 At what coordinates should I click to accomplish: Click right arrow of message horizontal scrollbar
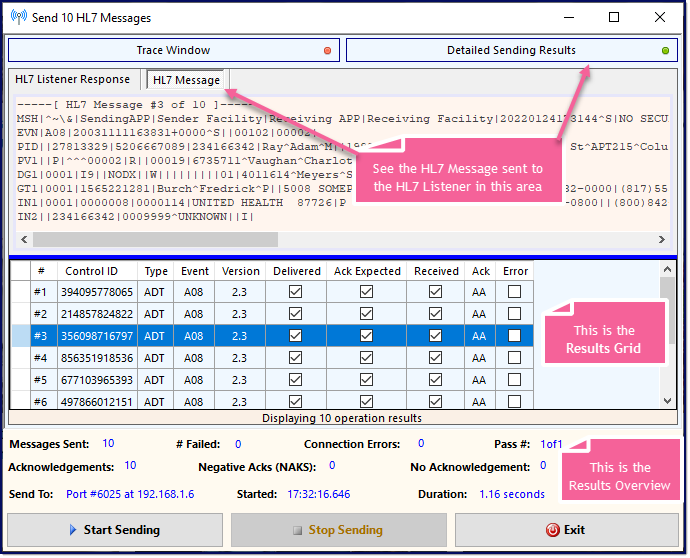[661, 239]
